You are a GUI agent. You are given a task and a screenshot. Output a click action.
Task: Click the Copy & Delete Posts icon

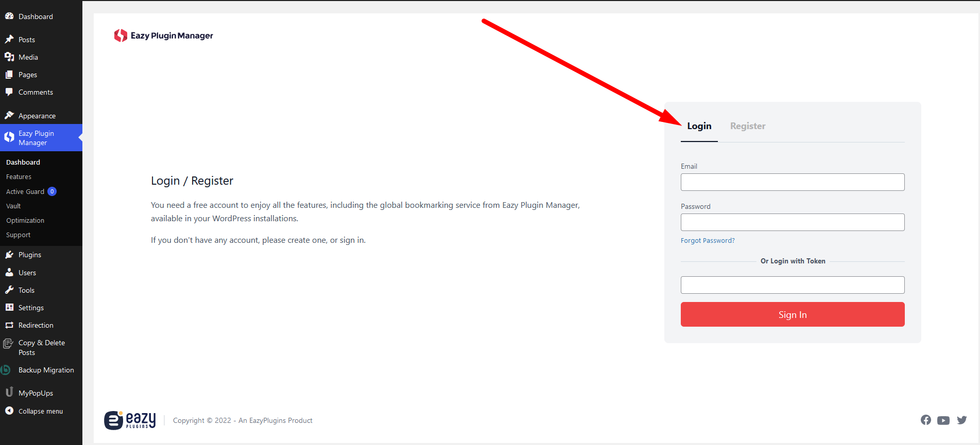click(x=8, y=343)
